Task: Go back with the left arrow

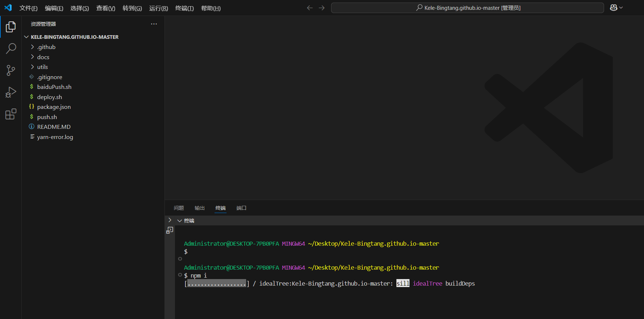Action: (x=310, y=8)
